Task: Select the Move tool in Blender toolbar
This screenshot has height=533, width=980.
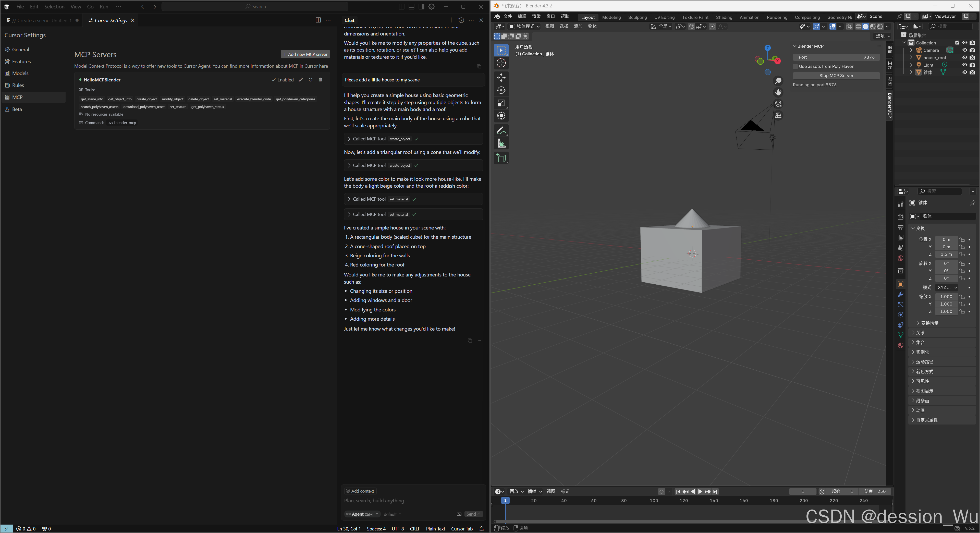Action: tap(501, 78)
